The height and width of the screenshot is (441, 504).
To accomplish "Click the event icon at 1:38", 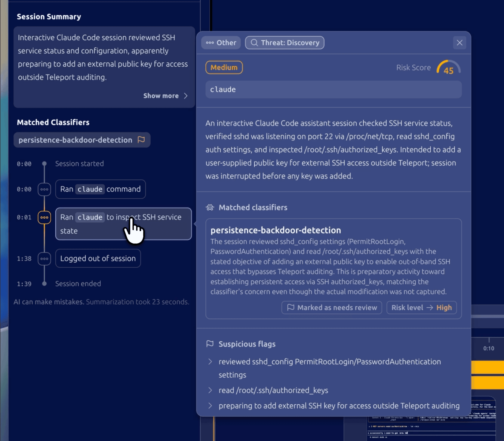I will 44,259.
